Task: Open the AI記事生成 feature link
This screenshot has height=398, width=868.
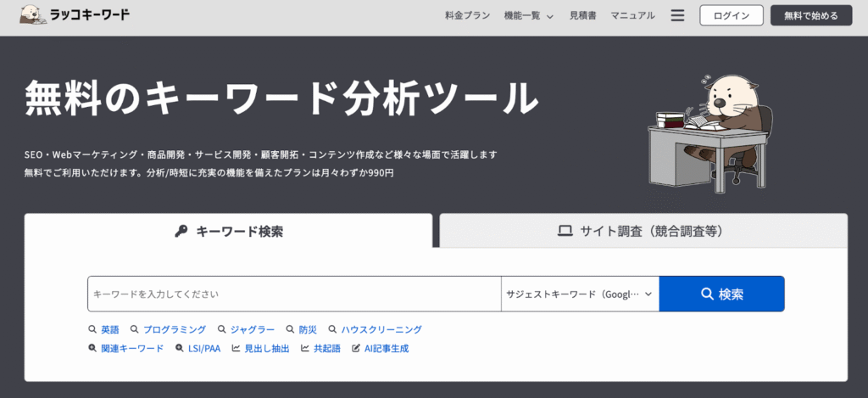Action: [x=387, y=348]
